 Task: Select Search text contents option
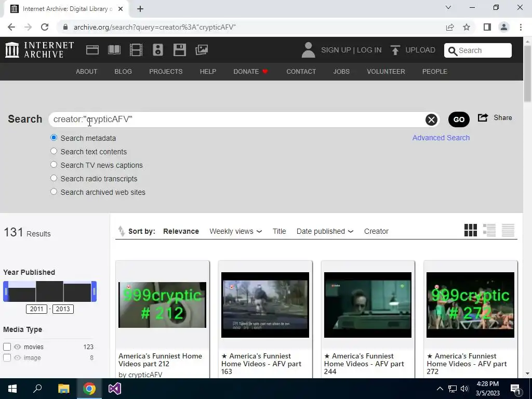tap(54, 151)
